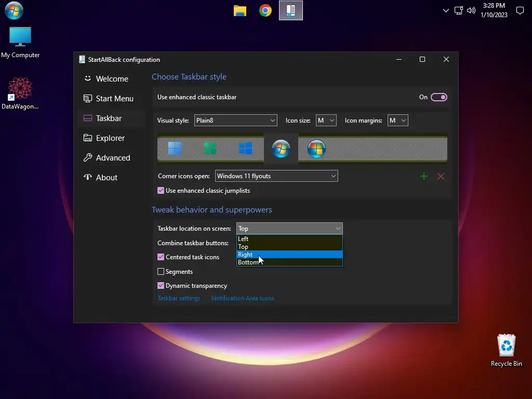
Task: Select the My Computer desktop icon
Action: [20, 43]
